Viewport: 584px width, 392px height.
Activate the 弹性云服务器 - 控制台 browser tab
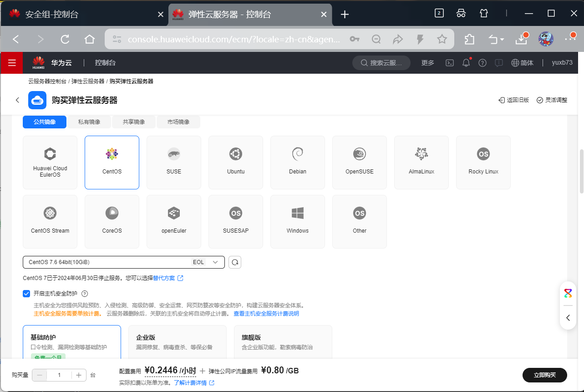(x=249, y=14)
